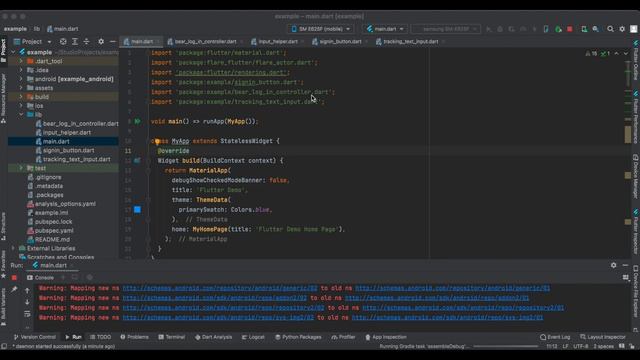Open Run panel settings gear

(x=613, y=265)
